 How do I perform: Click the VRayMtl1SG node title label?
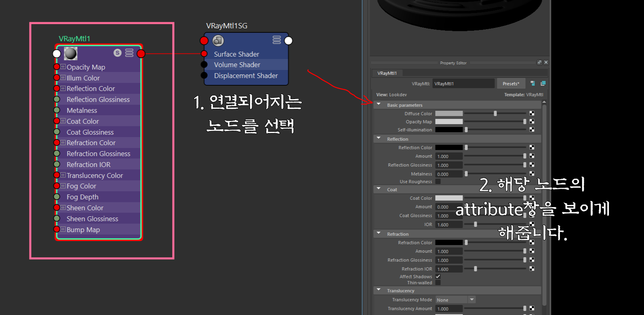coord(227,25)
